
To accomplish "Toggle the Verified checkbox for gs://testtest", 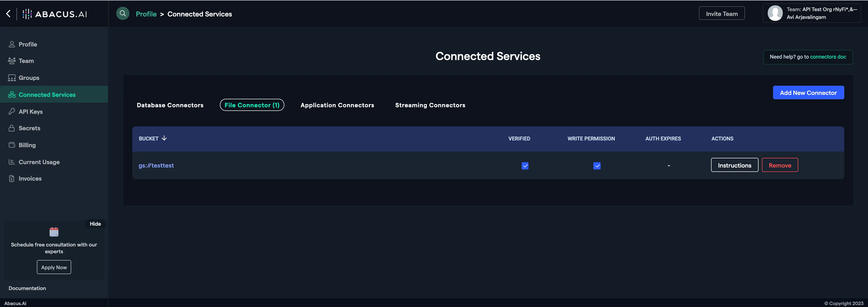I will [525, 165].
